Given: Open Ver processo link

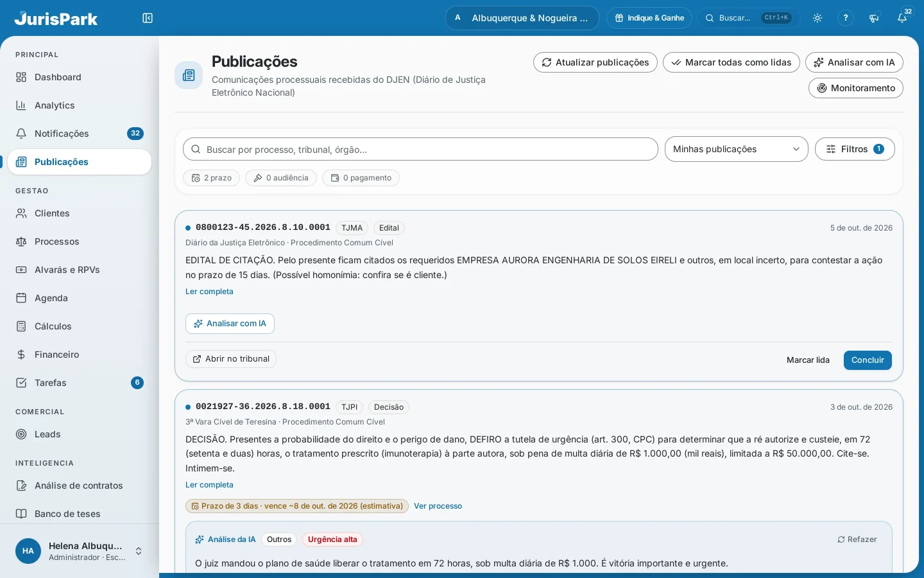Looking at the screenshot, I should pos(438,506).
